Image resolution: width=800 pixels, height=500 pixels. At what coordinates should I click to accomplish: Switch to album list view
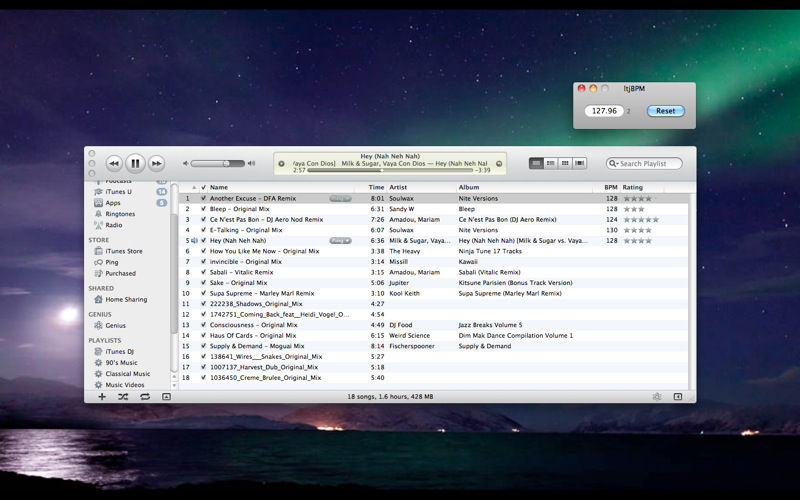[551, 163]
